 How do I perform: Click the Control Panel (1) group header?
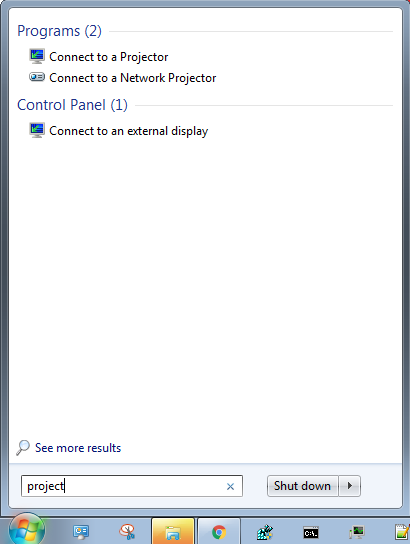tap(72, 105)
